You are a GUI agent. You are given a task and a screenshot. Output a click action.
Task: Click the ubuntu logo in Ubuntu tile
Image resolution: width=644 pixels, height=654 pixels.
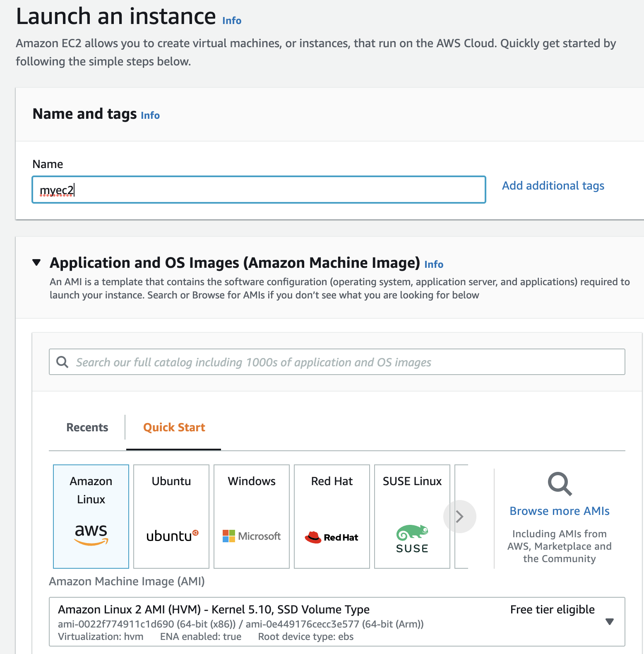(x=172, y=536)
